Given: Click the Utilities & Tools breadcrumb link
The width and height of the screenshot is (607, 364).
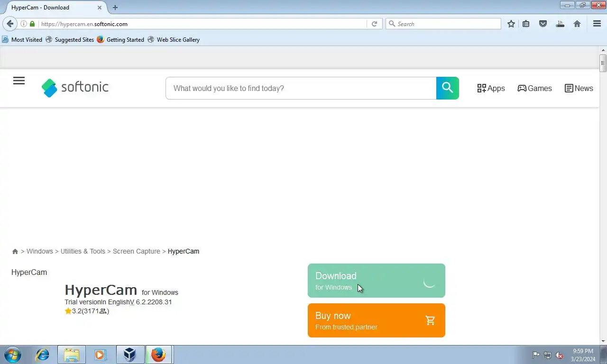Looking at the screenshot, I should [x=83, y=251].
